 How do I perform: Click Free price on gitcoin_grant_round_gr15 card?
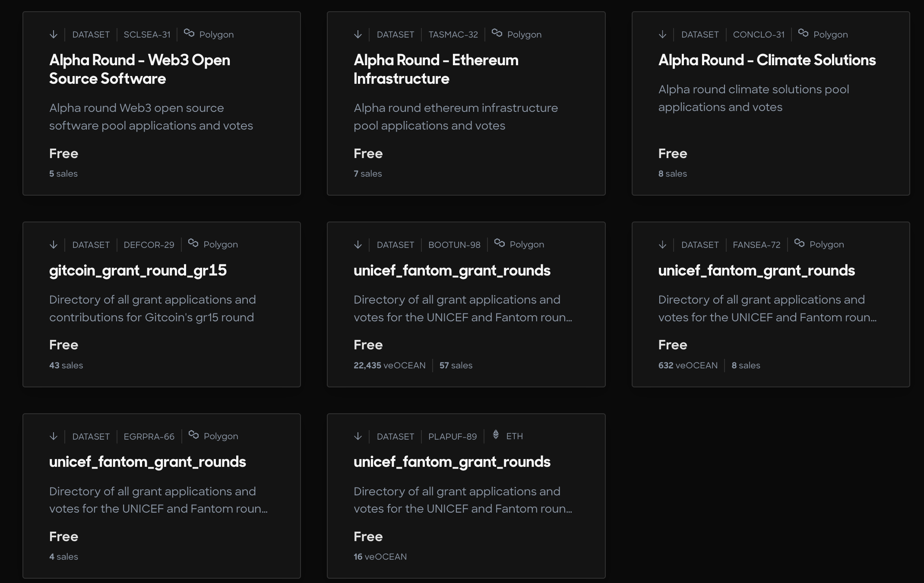pyautogui.click(x=63, y=345)
